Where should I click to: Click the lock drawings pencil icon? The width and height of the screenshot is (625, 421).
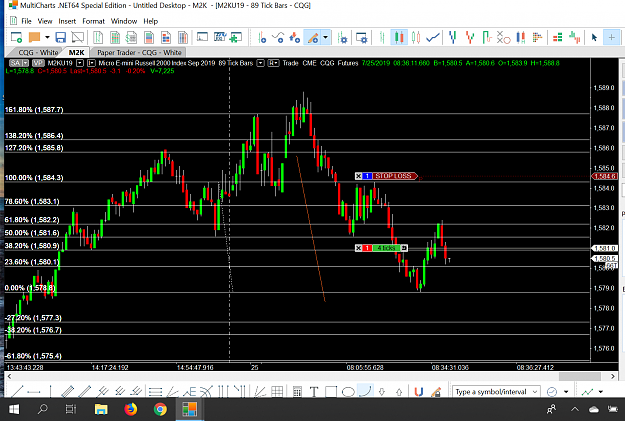[x=436, y=392]
